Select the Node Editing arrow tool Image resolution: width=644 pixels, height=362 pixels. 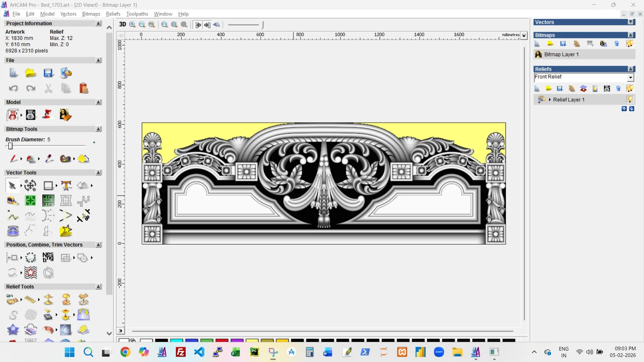[x=12, y=185]
